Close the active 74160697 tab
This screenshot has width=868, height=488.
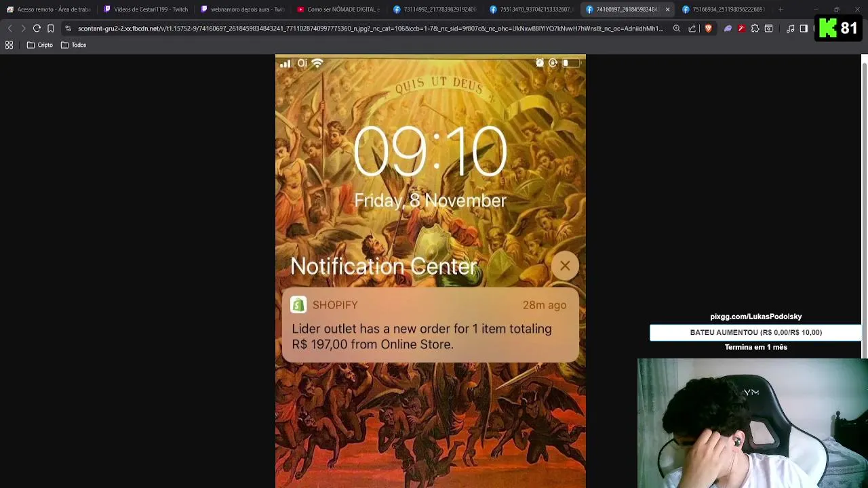(667, 9)
